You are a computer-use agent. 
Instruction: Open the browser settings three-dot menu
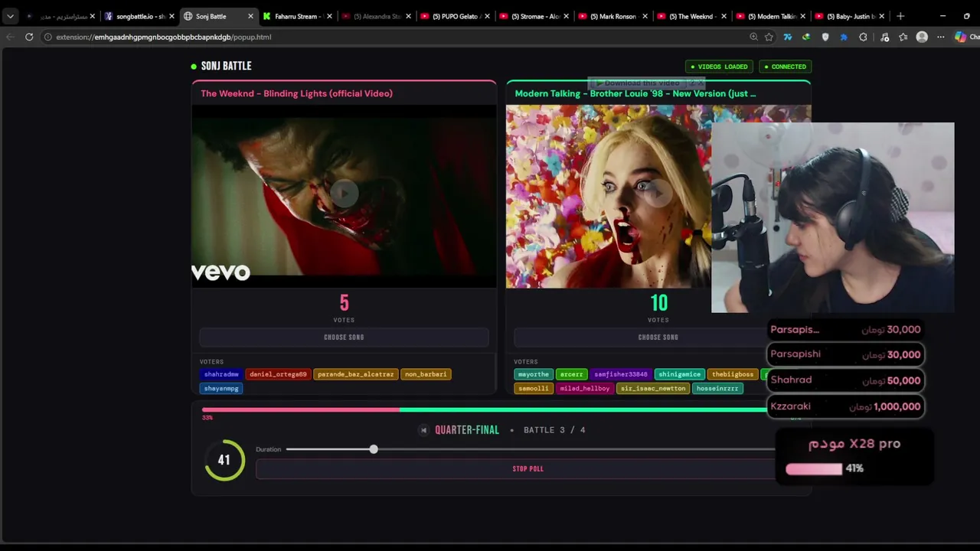point(941,37)
